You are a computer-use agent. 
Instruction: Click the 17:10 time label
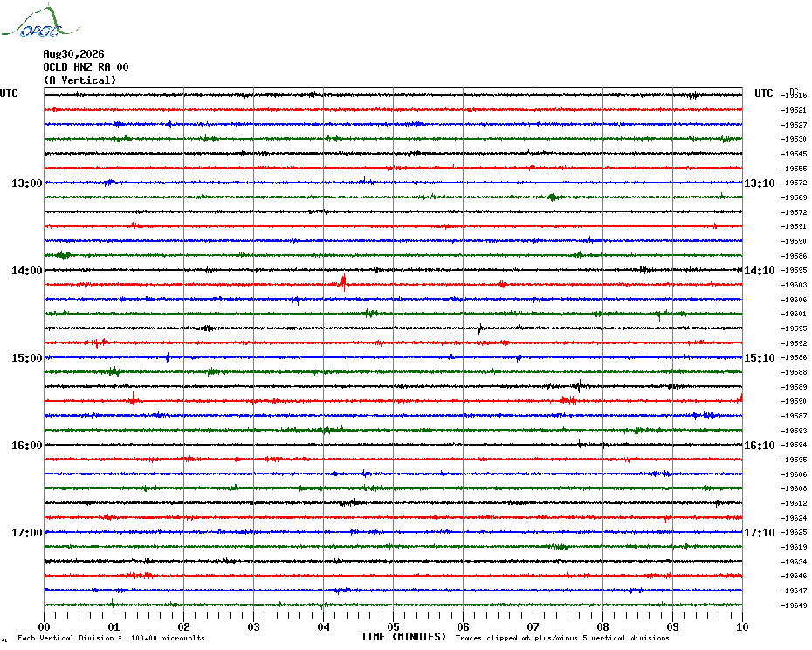[x=760, y=533]
